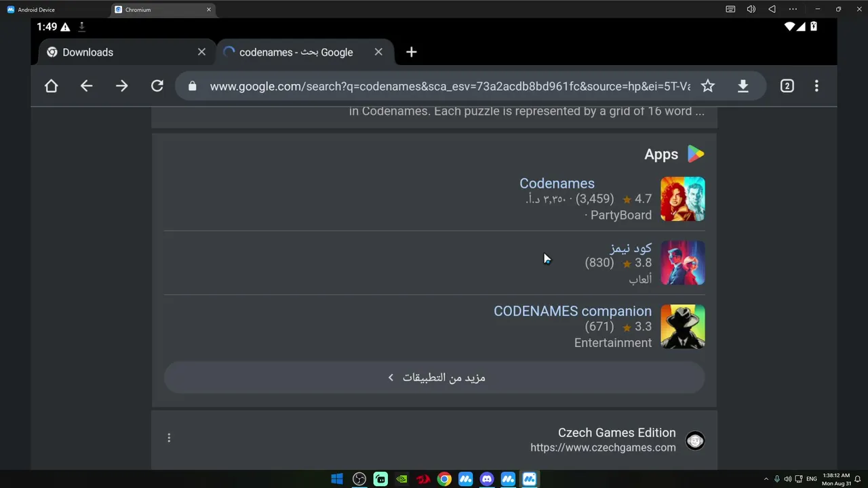Viewport: 868px width, 488px height.
Task: Close the Chromium emulator tab
Action: point(209,9)
